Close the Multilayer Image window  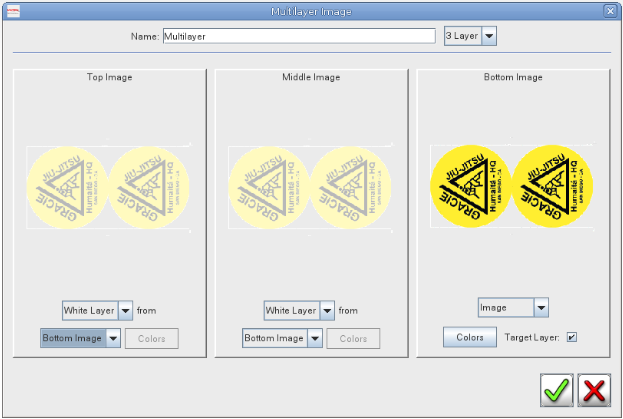(x=610, y=10)
